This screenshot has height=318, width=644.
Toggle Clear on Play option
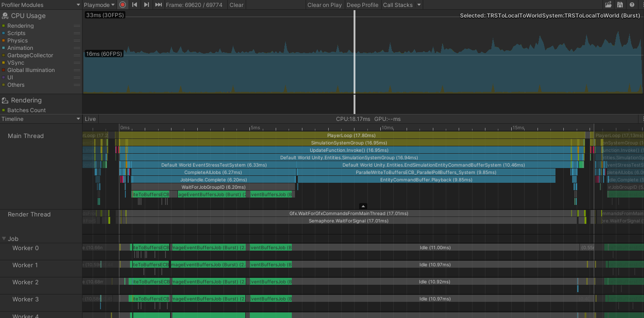tap(325, 5)
